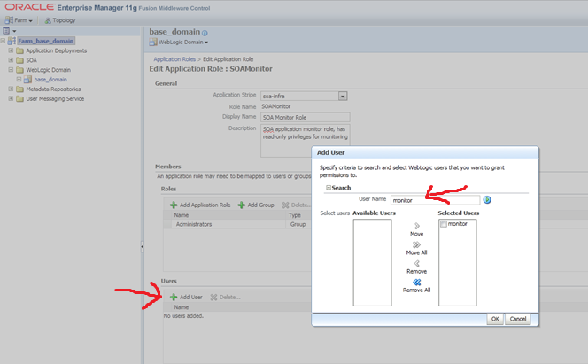Click the base_domain info icon

205,33
